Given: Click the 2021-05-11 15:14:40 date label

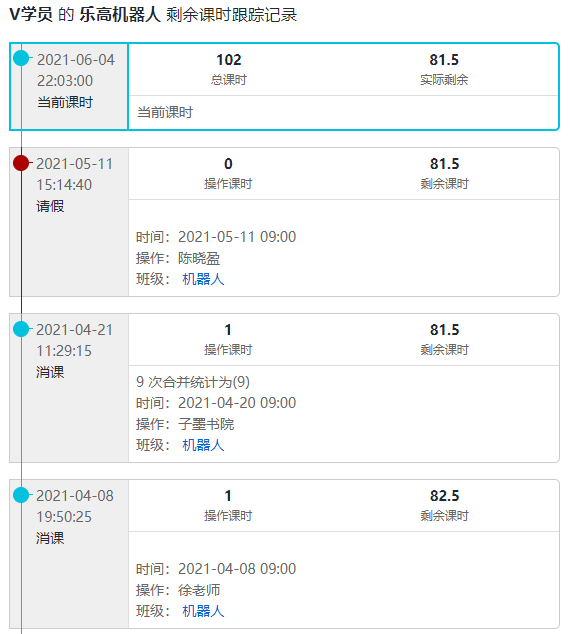Looking at the screenshot, I should (x=74, y=174).
